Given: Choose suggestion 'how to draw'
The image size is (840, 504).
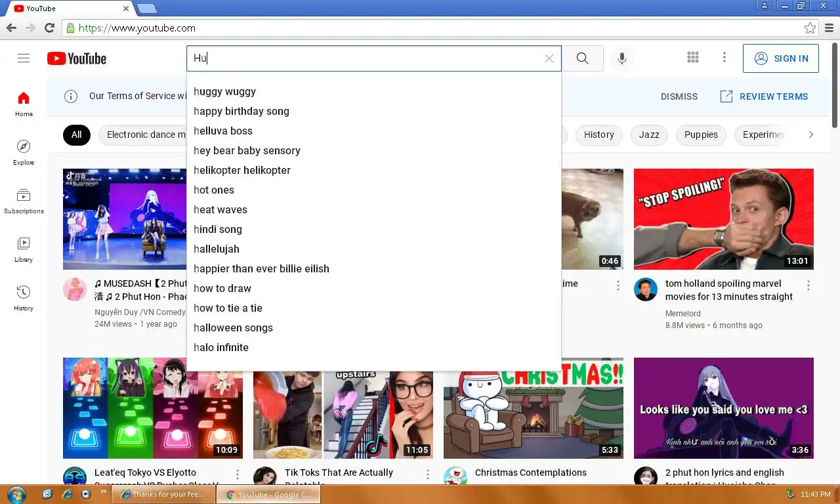Looking at the screenshot, I should (x=374, y=289).
